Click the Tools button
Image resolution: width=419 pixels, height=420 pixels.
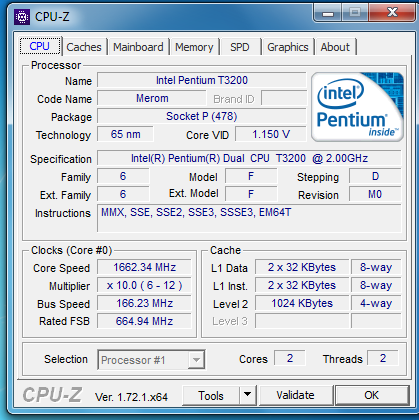pyautogui.click(x=211, y=396)
